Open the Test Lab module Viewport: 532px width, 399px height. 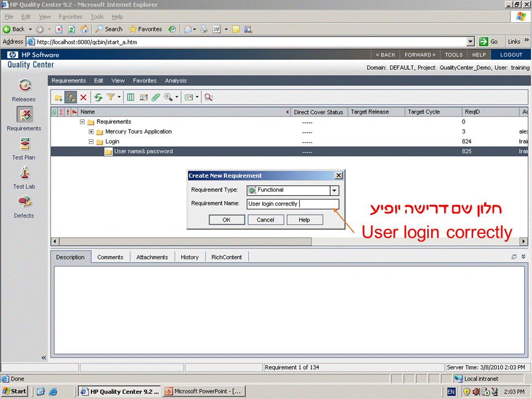[24, 178]
